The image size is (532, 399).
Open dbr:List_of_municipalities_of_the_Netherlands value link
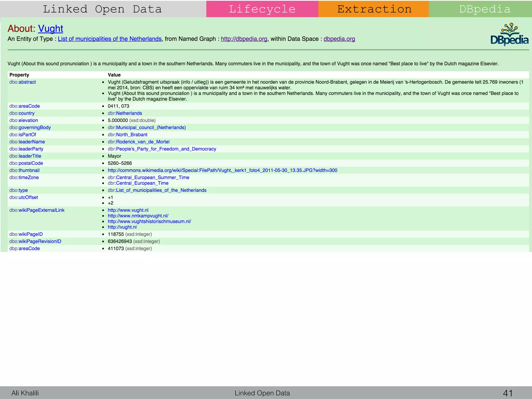click(157, 190)
